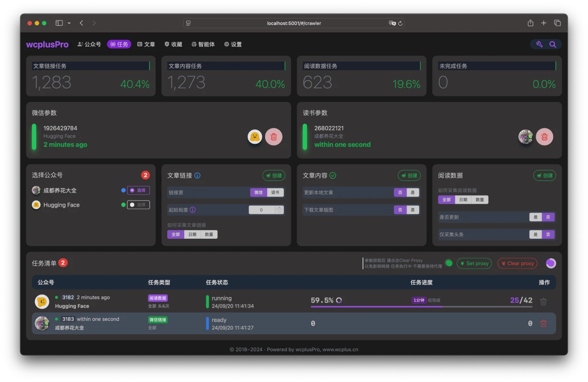Delete the Hugging Face WeChat parameter
The width and height of the screenshot is (588, 382).
point(274,137)
